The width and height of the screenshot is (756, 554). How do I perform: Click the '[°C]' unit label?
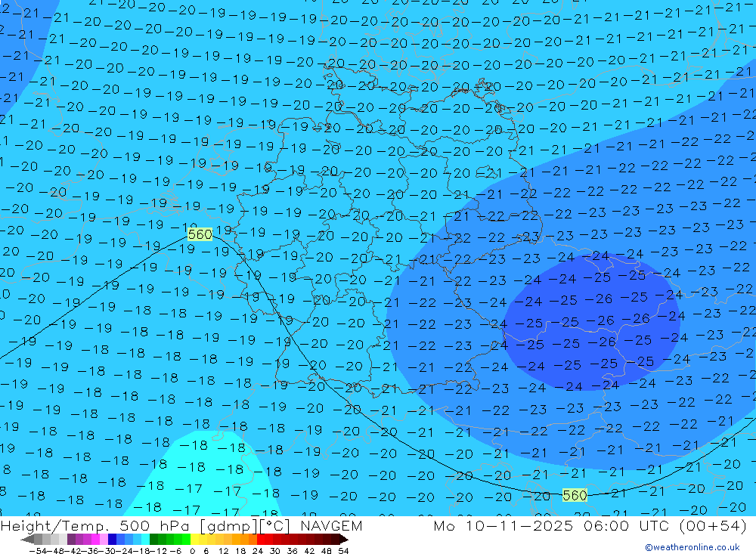(275, 526)
